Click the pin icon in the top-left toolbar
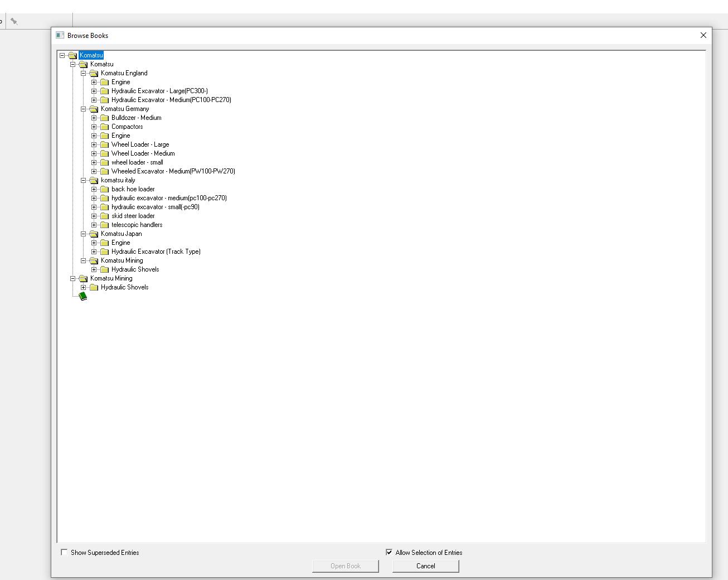Viewport: 728px width, 580px height. click(x=14, y=21)
